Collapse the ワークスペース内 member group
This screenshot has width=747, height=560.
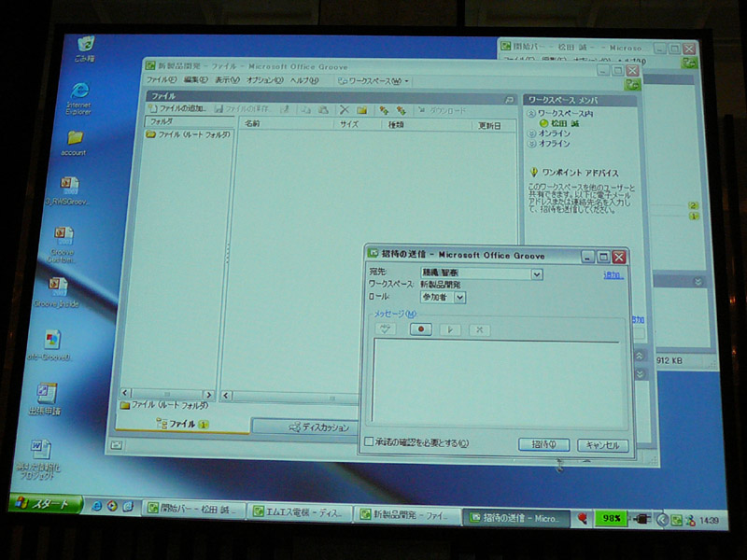[x=530, y=113]
